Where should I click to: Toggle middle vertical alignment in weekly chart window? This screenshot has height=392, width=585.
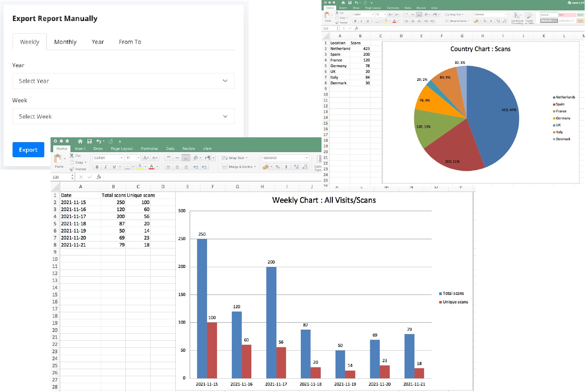point(177,158)
